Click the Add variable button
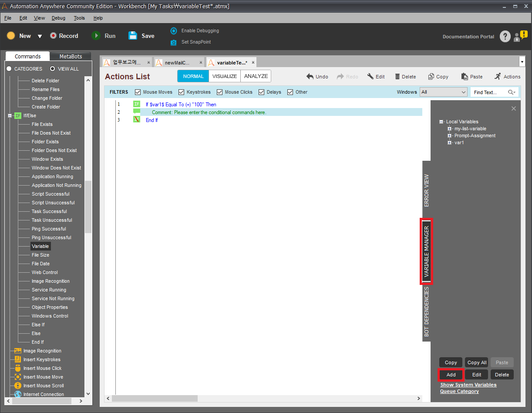Screen dimensions: 532x413 (451, 375)
